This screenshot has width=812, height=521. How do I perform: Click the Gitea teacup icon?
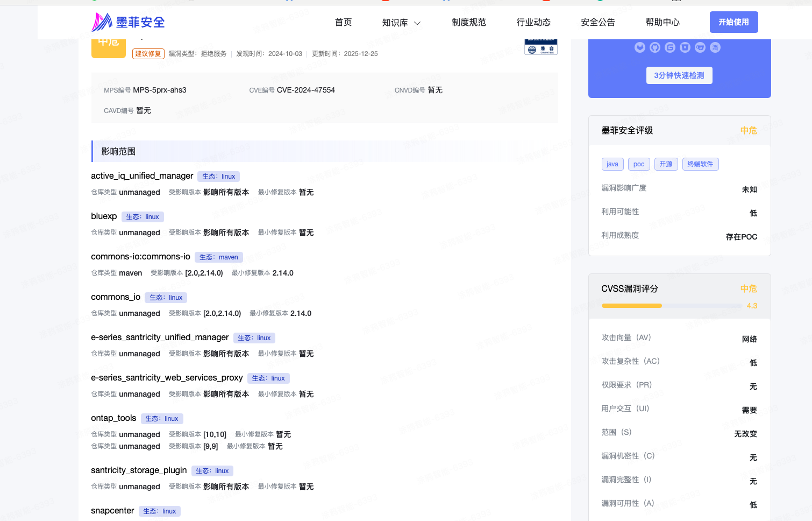pos(700,47)
